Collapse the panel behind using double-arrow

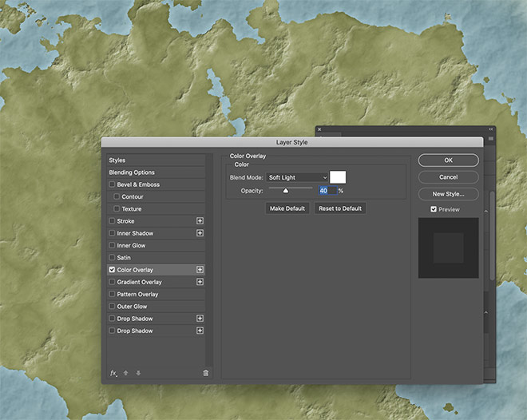point(491,129)
